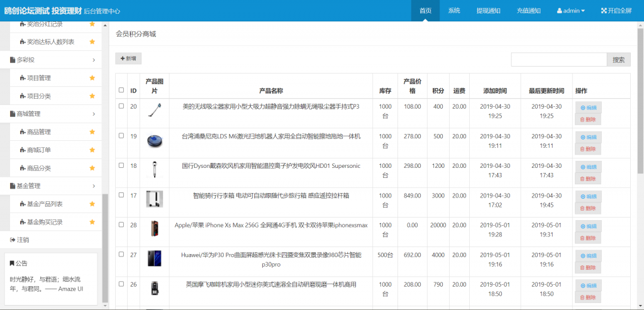Check the box for product ID 17

click(x=121, y=195)
